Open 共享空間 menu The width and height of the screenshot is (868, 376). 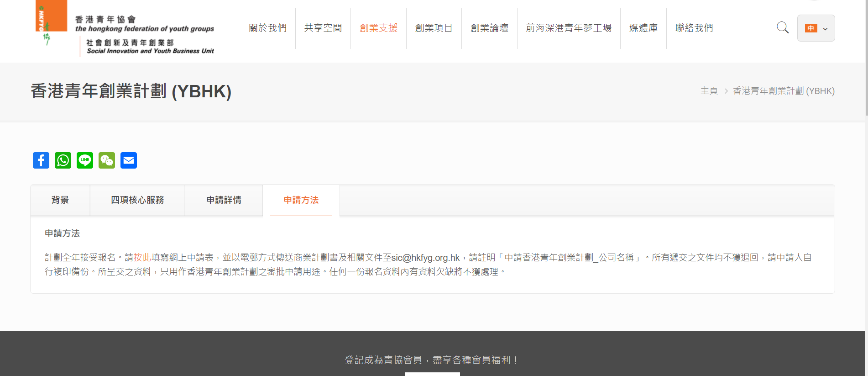[323, 28]
